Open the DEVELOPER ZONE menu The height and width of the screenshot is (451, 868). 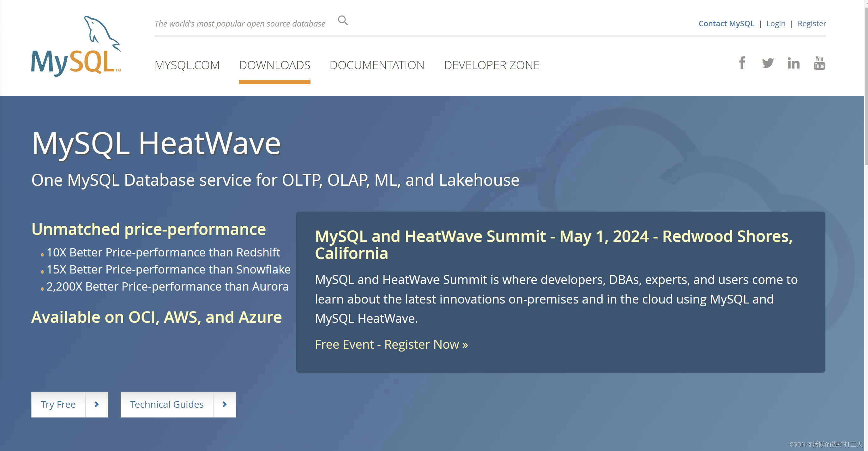491,65
